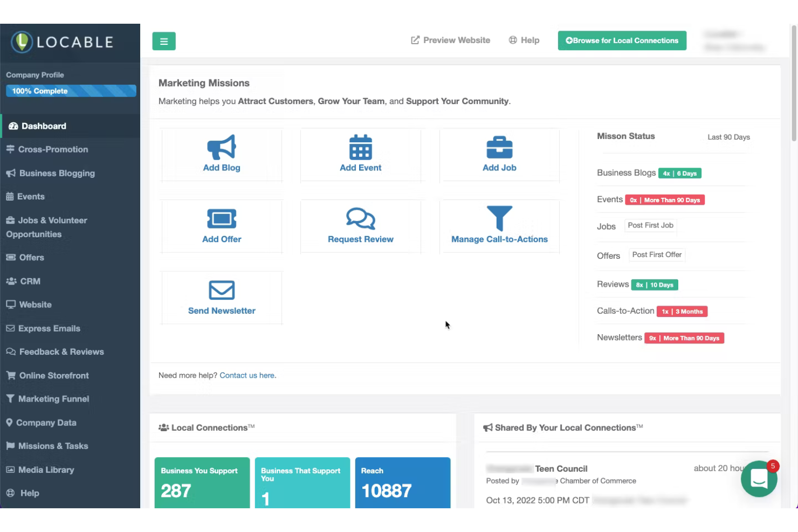
Task: Click the Request Review chat bubbles icon
Action: 361,219
